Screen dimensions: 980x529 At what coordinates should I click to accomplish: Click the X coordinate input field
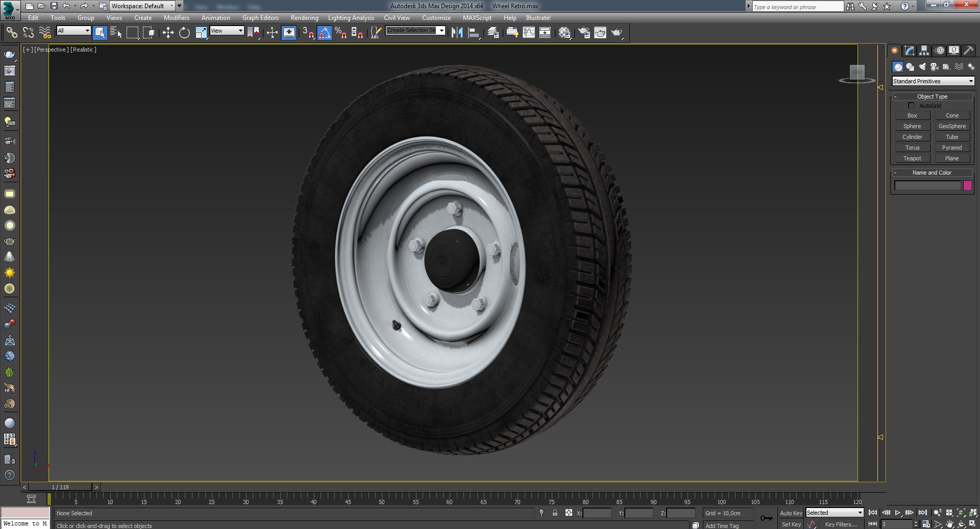(597, 513)
